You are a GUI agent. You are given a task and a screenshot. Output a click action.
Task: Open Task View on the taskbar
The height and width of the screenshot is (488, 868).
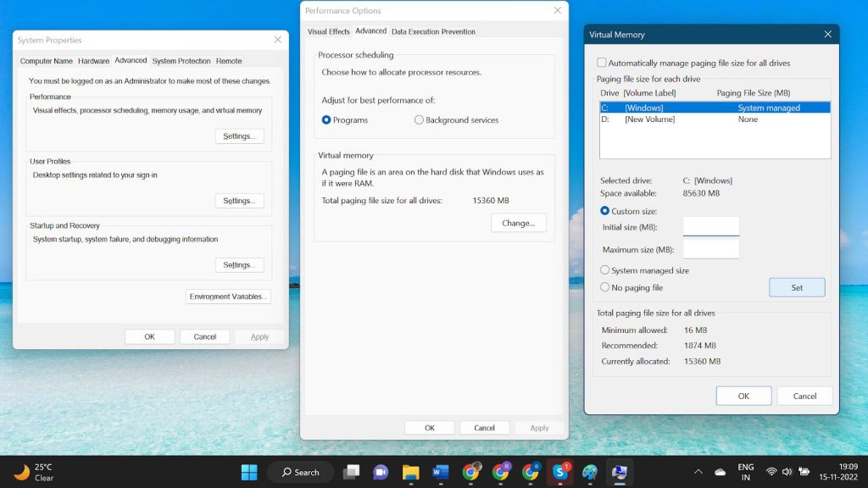350,472
